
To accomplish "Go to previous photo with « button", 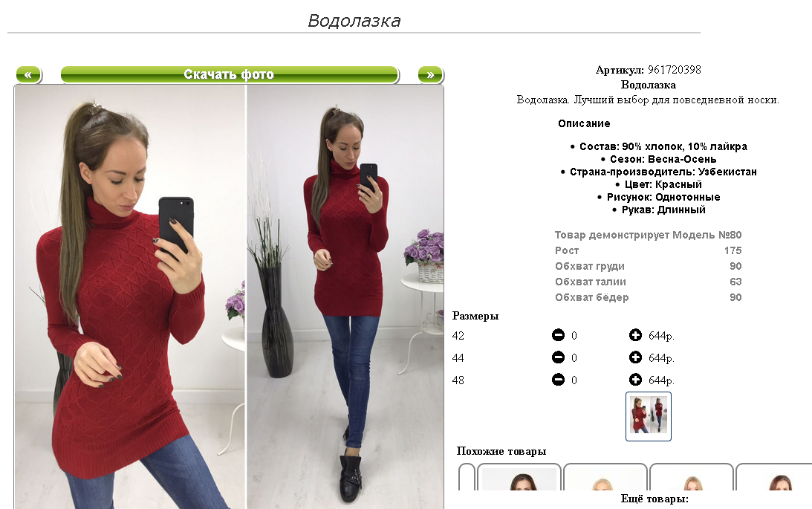I will click(x=28, y=74).
